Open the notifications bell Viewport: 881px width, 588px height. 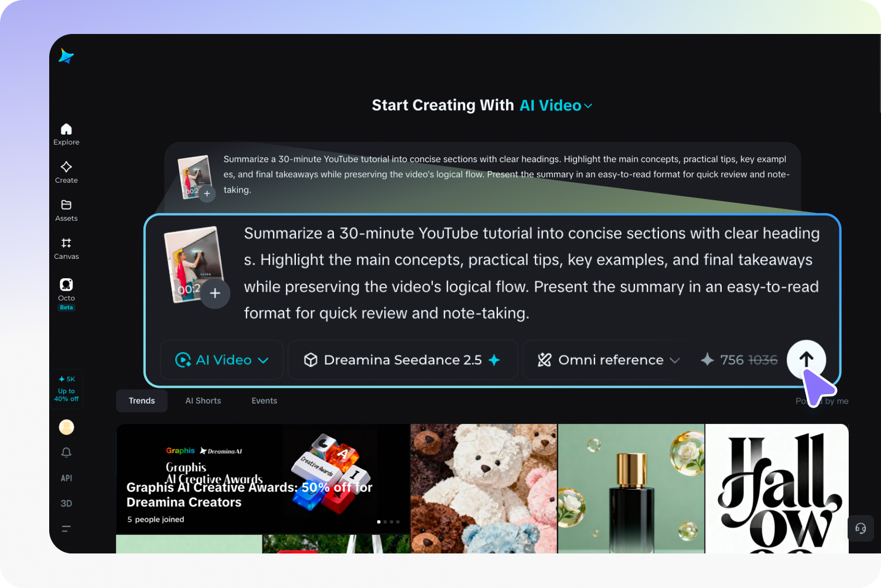(66, 452)
